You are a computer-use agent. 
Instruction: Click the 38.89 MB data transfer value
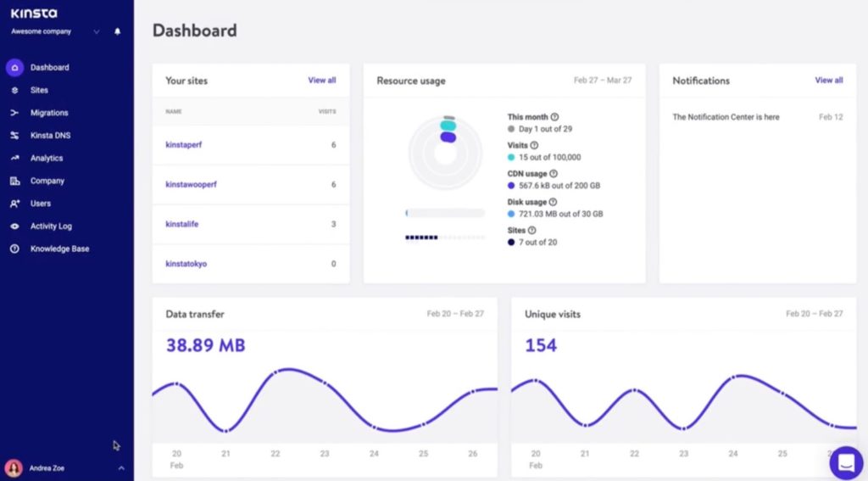coord(205,345)
